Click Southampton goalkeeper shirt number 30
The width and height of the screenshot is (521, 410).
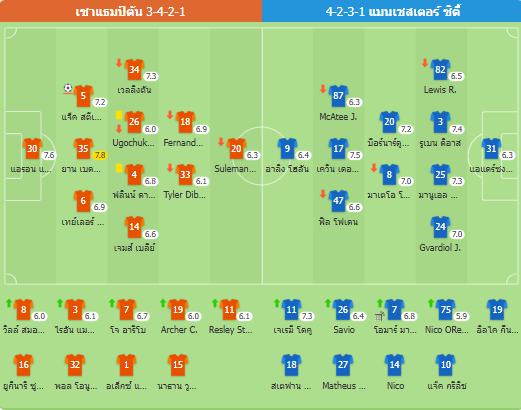click(32, 148)
